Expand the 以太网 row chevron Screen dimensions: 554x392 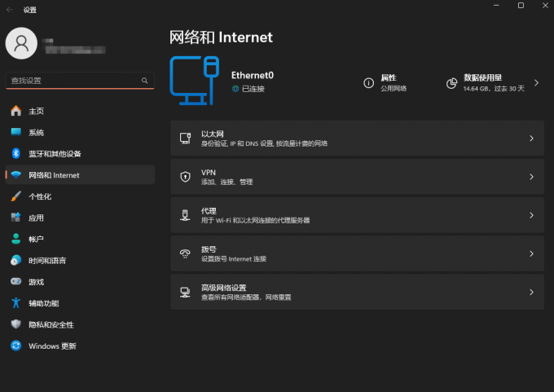tap(531, 139)
